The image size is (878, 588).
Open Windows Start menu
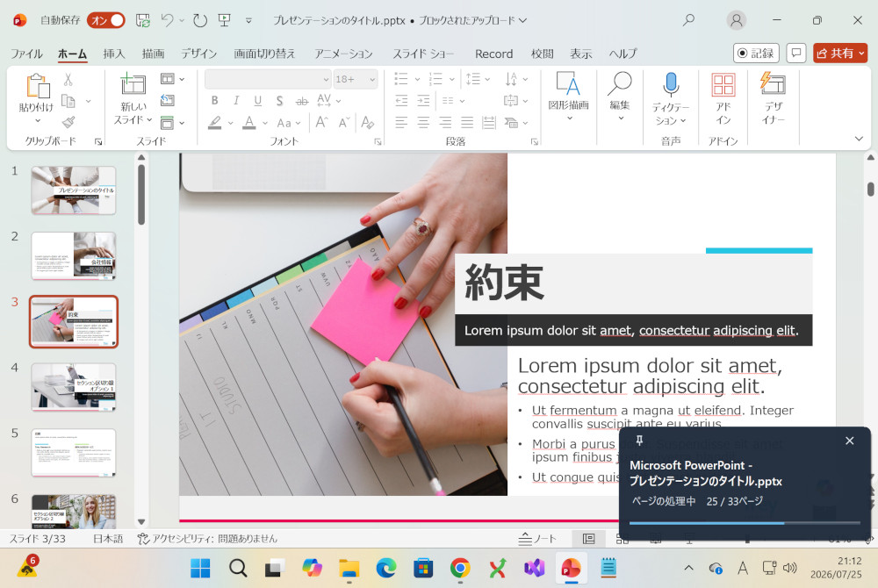(200, 569)
